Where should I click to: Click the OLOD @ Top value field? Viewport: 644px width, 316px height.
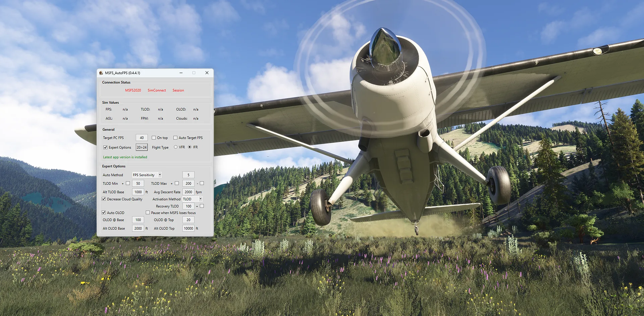[x=189, y=220]
